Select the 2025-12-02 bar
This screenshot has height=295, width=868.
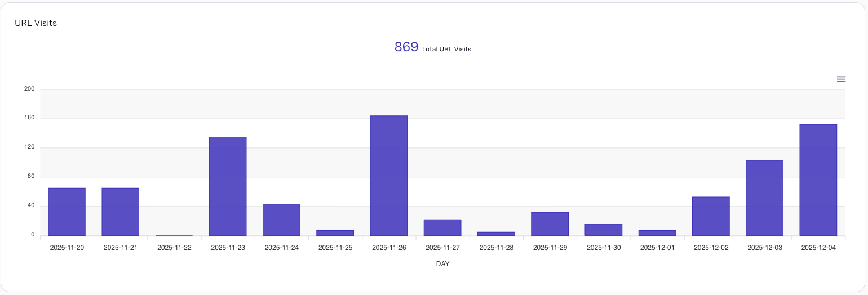[711, 216]
